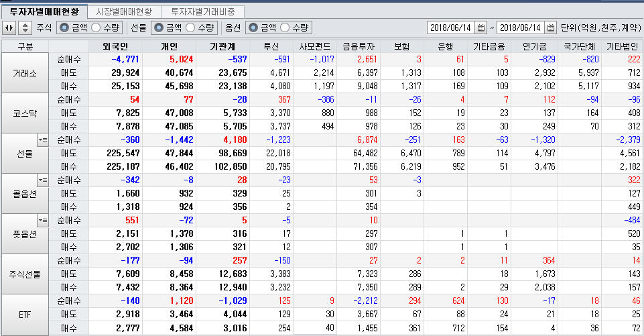
Task: Click 풋옵션 foreign net value 551
Action: [x=132, y=221]
